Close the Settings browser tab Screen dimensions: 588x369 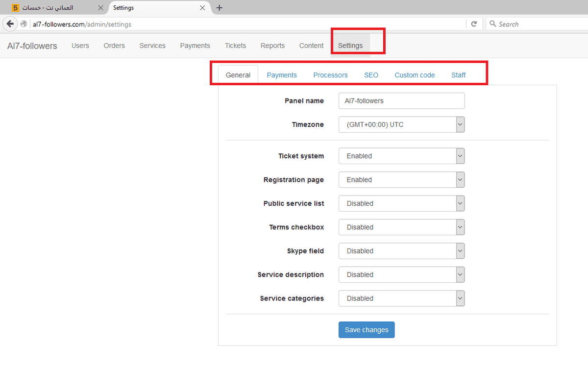tap(202, 8)
